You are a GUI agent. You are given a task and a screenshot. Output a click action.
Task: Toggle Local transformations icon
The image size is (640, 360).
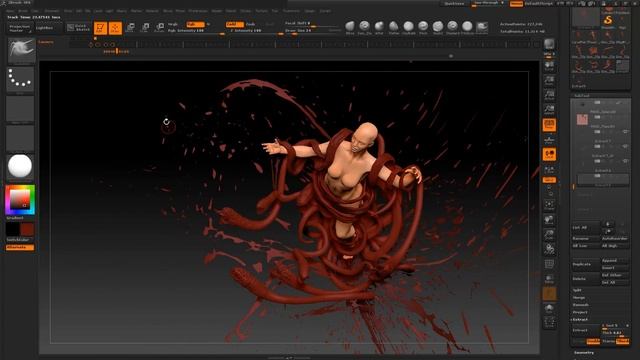549,154
